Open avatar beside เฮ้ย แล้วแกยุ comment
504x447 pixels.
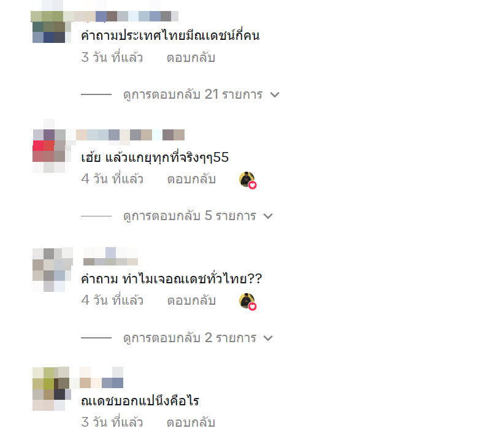(49, 151)
